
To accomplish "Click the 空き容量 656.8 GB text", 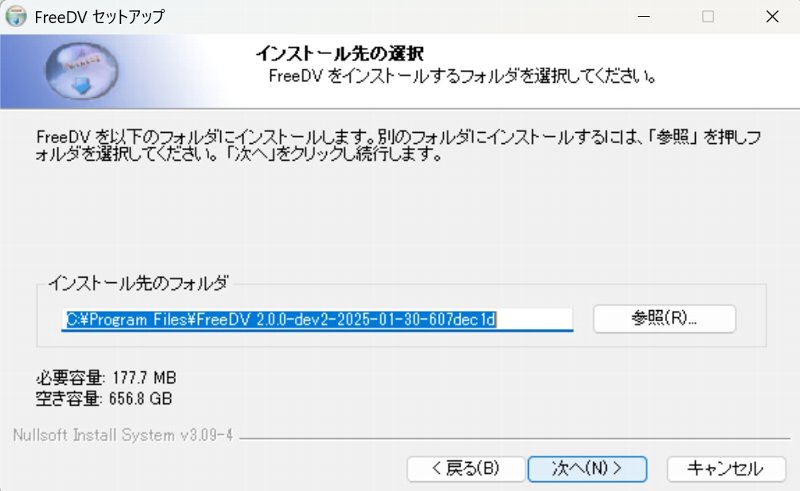I will (x=104, y=398).
